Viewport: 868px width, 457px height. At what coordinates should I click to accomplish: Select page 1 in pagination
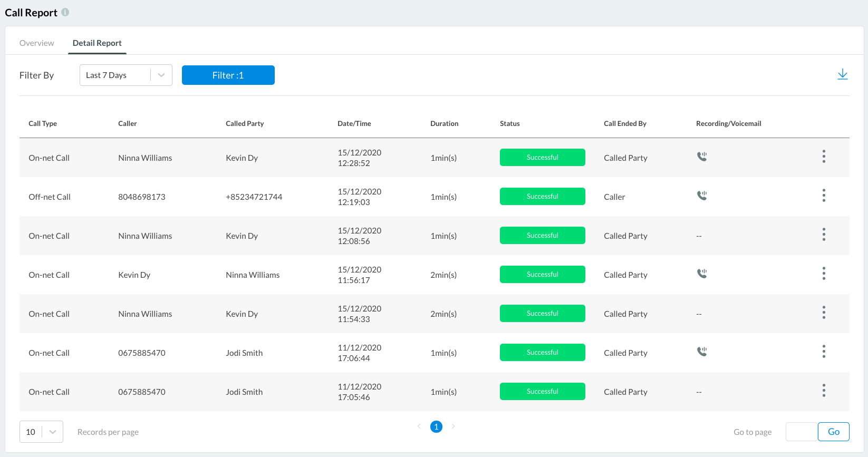pyautogui.click(x=436, y=426)
